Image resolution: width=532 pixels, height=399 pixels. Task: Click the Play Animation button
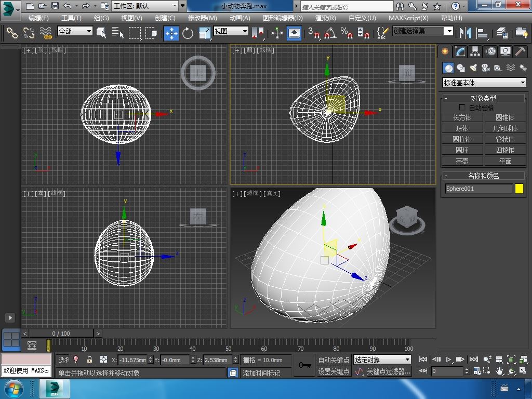point(448,360)
